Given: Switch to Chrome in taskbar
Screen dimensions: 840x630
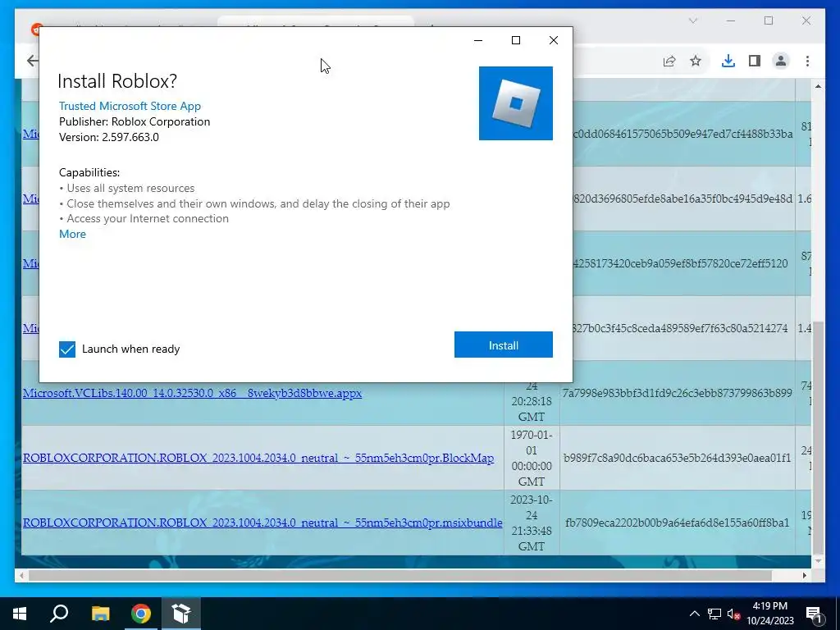Looking at the screenshot, I should coord(141,614).
